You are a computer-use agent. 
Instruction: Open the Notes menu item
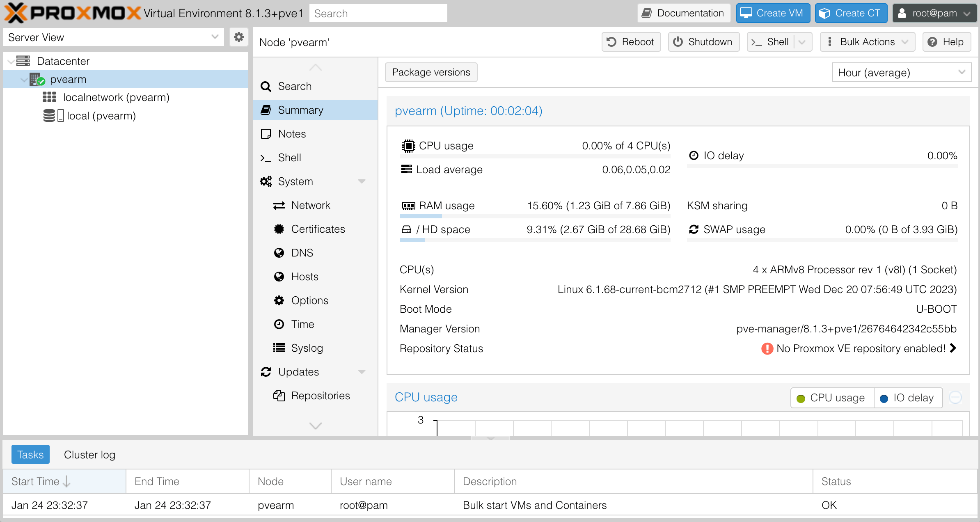pyautogui.click(x=315, y=134)
